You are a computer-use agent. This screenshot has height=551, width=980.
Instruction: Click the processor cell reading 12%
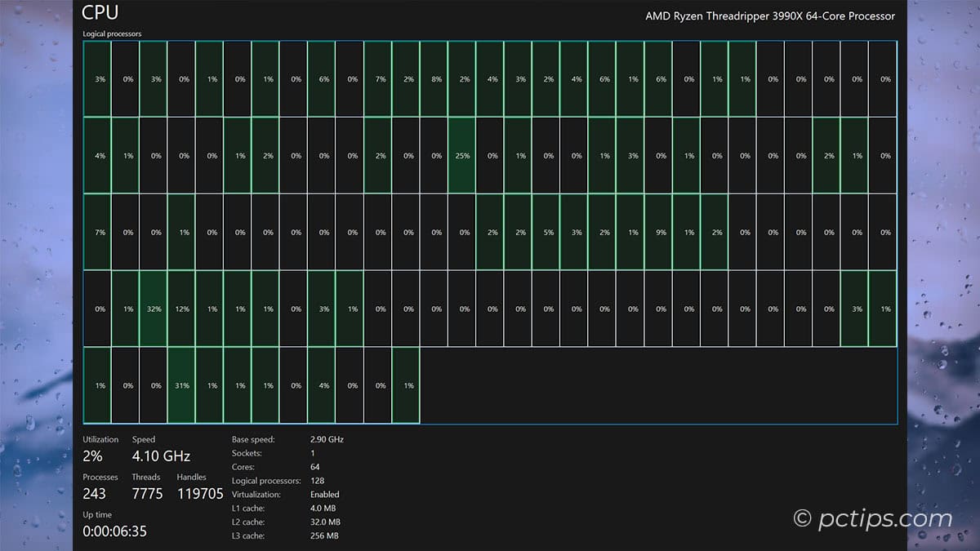(181, 309)
